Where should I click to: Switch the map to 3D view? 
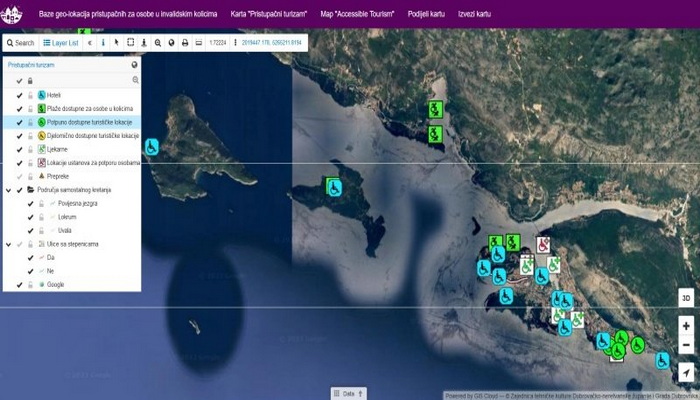[685, 298]
